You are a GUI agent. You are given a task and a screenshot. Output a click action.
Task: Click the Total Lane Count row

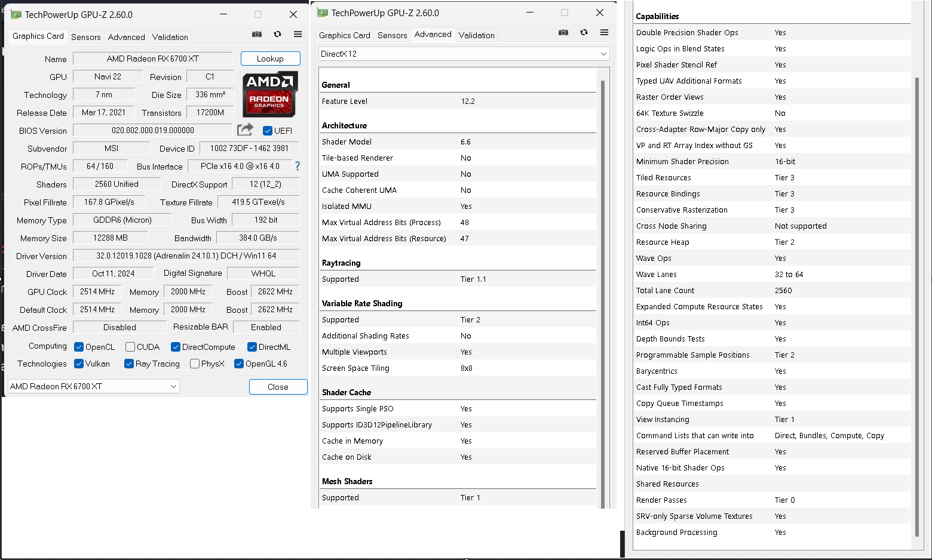coord(772,290)
